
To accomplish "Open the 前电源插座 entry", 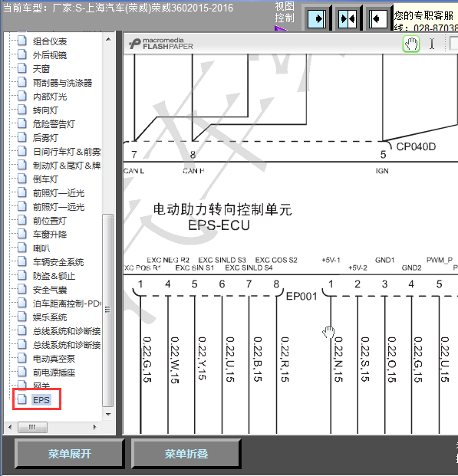I will click(x=54, y=373).
